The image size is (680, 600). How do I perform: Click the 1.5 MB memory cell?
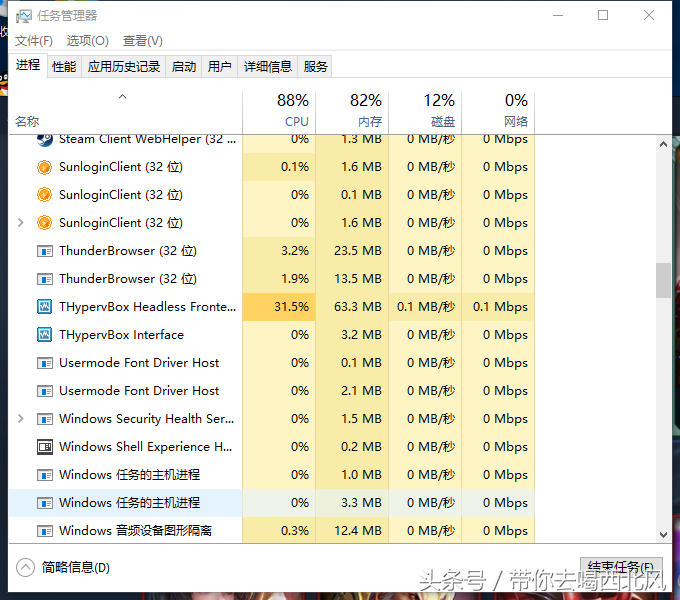[x=352, y=419]
